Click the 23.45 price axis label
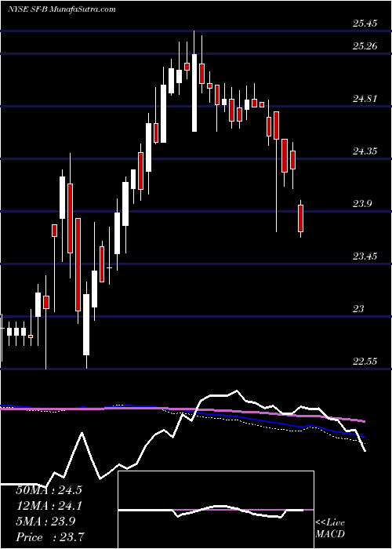 coord(365,256)
